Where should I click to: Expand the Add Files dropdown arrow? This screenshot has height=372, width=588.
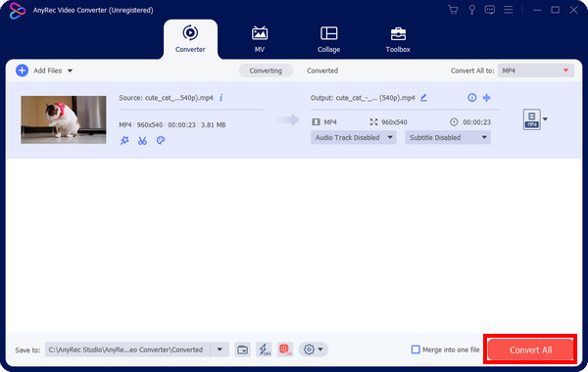(x=70, y=70)
